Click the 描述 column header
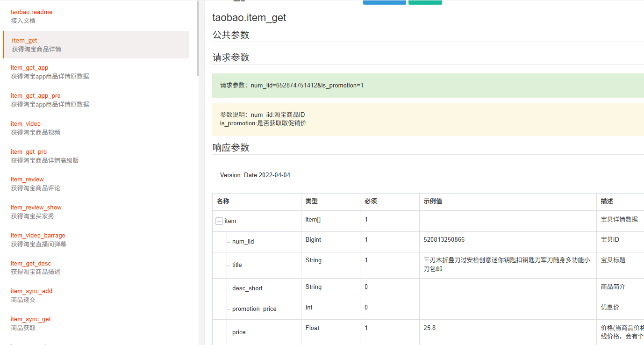Screen dimensions: 644x345 point(607,201)
